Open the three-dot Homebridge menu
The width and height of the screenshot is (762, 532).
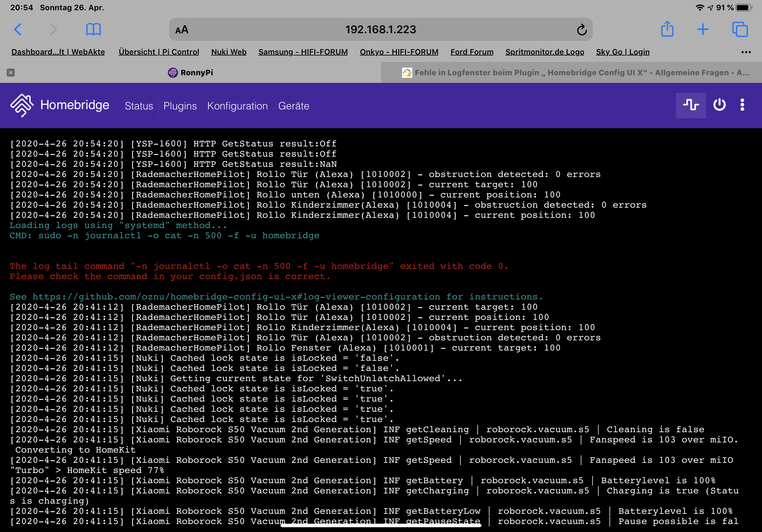coord(743,105)
